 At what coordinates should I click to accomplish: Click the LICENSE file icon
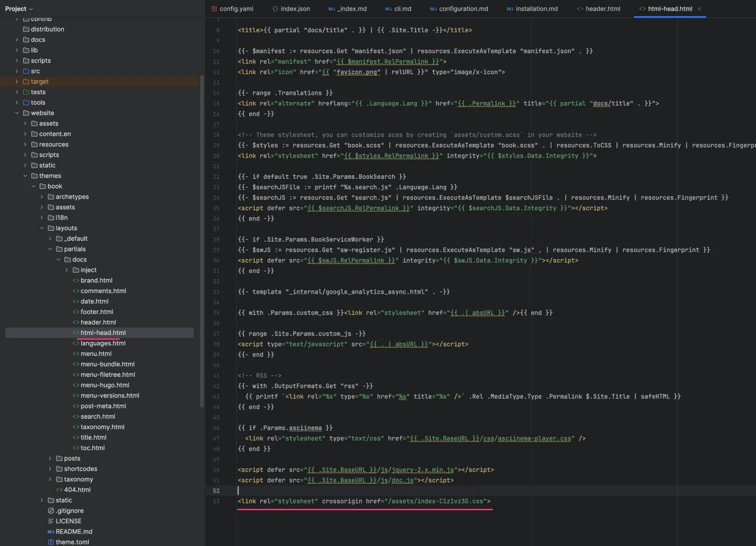coord(51,521)
